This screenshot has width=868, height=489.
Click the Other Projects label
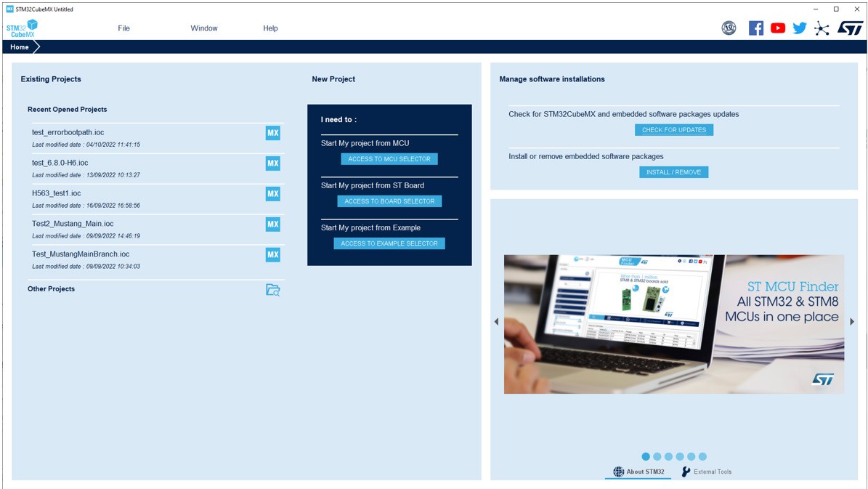(x=51, y=289)
